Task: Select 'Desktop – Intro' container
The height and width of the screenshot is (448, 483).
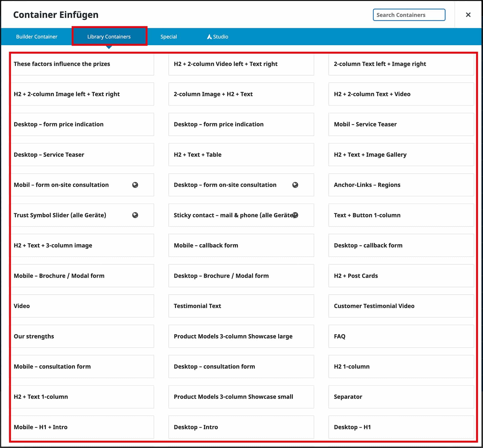Action: coord(241,427)
